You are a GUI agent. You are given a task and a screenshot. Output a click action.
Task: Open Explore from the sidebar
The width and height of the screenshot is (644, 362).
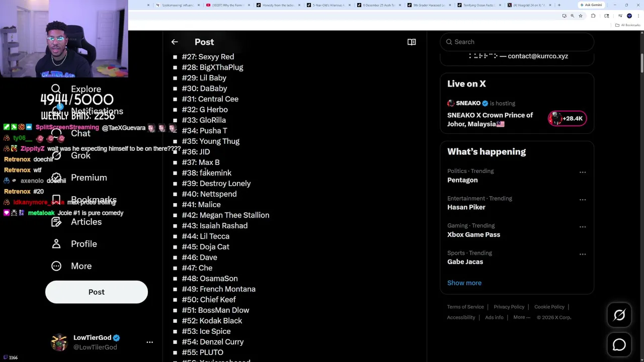coord(76,89)
